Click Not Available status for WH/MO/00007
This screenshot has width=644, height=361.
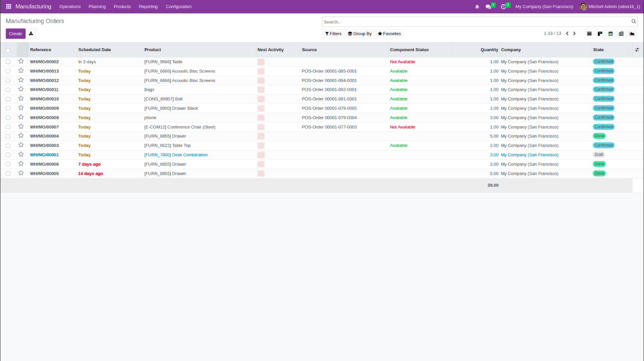coord(402,127)
